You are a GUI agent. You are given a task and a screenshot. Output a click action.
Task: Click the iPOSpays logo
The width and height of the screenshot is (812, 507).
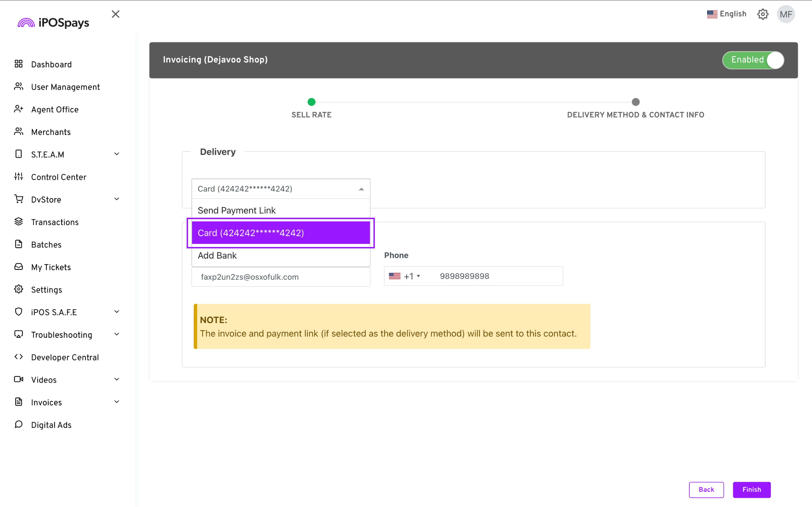[54, 23]
